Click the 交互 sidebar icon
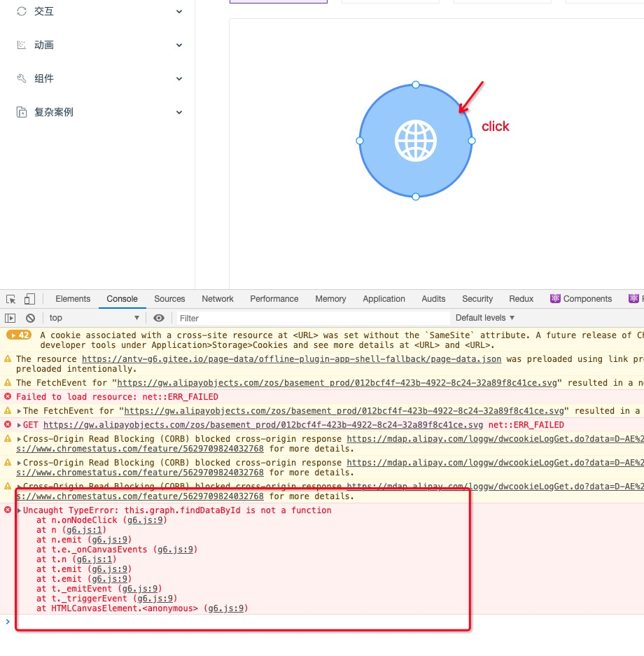Viewport: 644px width, 656px height. [x=21, y=11]
